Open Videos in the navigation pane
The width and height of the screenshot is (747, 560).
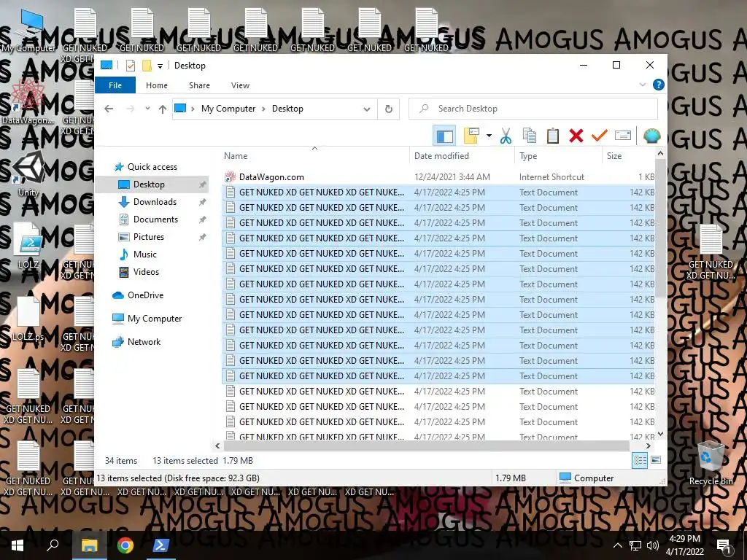pos(146,272)
